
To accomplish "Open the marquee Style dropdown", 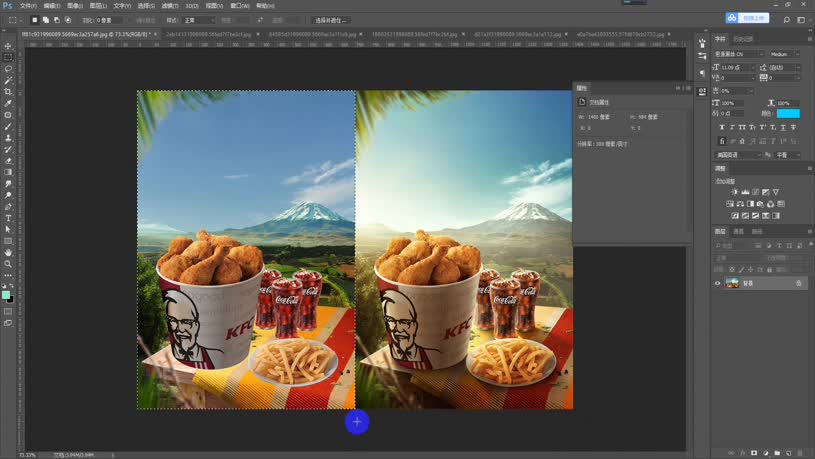I will (x=198, y=20).
